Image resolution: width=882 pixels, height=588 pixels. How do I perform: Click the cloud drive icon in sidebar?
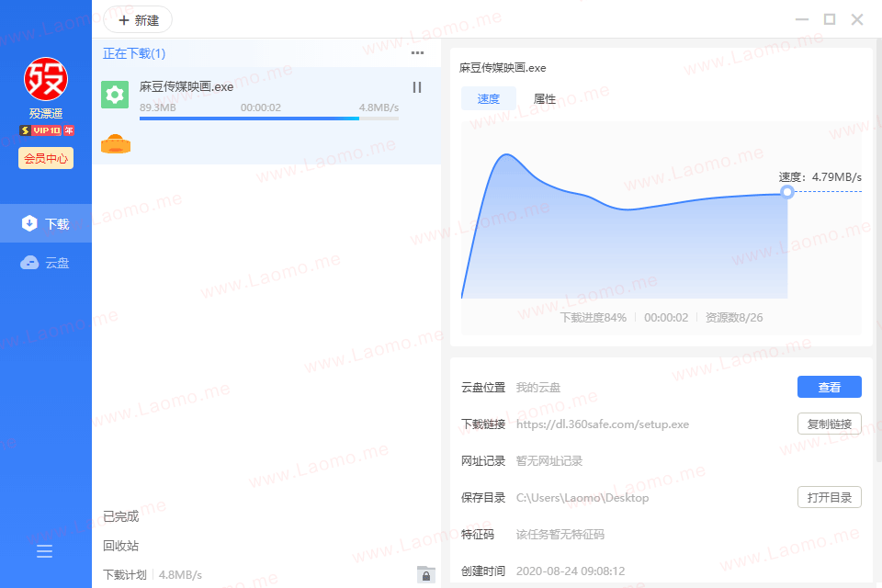[x=29, y=263]
